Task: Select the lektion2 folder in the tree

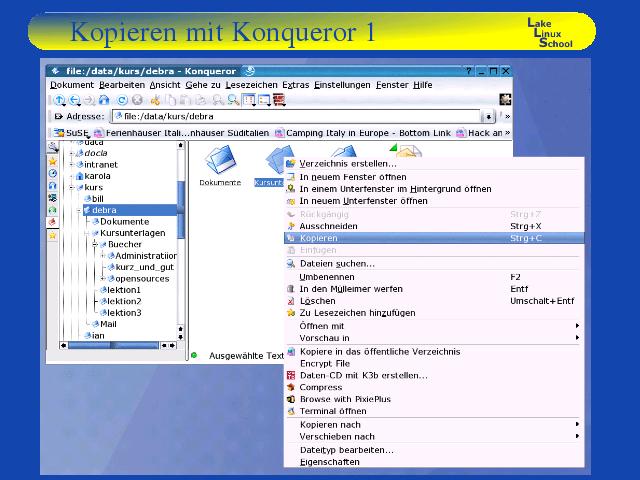Action: (120, 302)
